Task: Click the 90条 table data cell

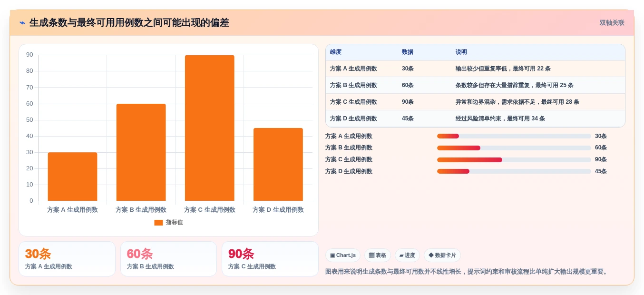Action: click(408, 102)
